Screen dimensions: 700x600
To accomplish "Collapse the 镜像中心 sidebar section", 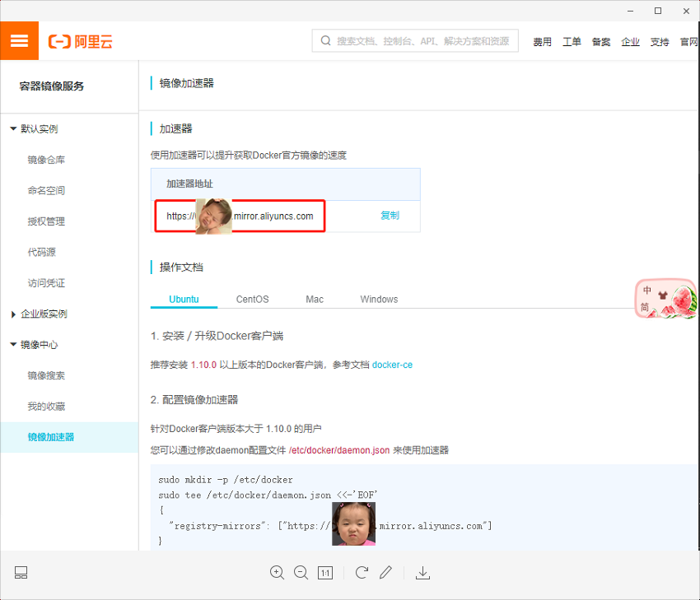I will click(x=39, y=344).
